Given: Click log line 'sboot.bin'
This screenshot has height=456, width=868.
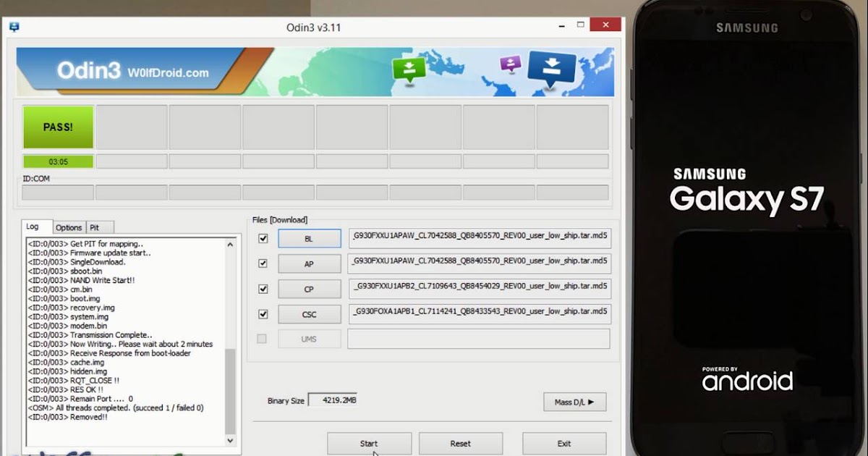Looking at the screenshot, I should pyautogui.click(x=65, y=271).
